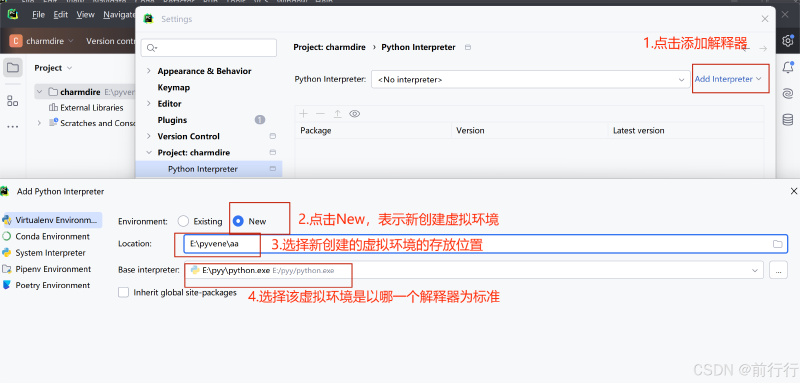Expand the Version Control settings group

point(148,136)
